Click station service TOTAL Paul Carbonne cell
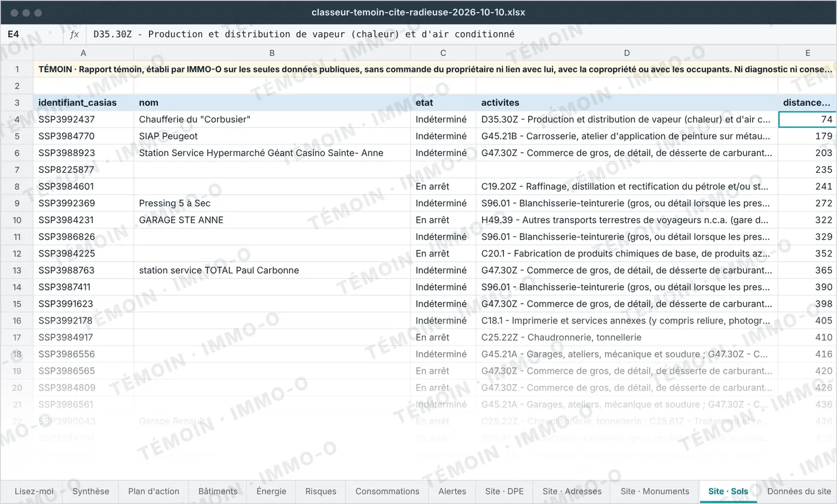The image size is (837, 504). pos(272,270)
